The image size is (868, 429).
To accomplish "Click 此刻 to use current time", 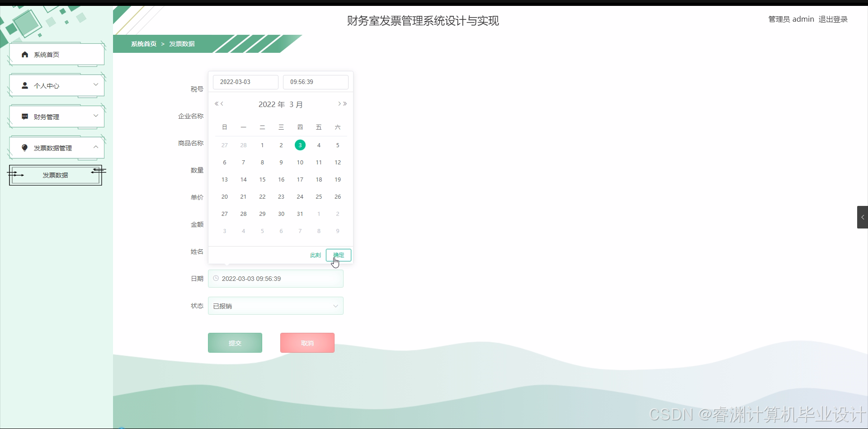I will tap(315, 255).
